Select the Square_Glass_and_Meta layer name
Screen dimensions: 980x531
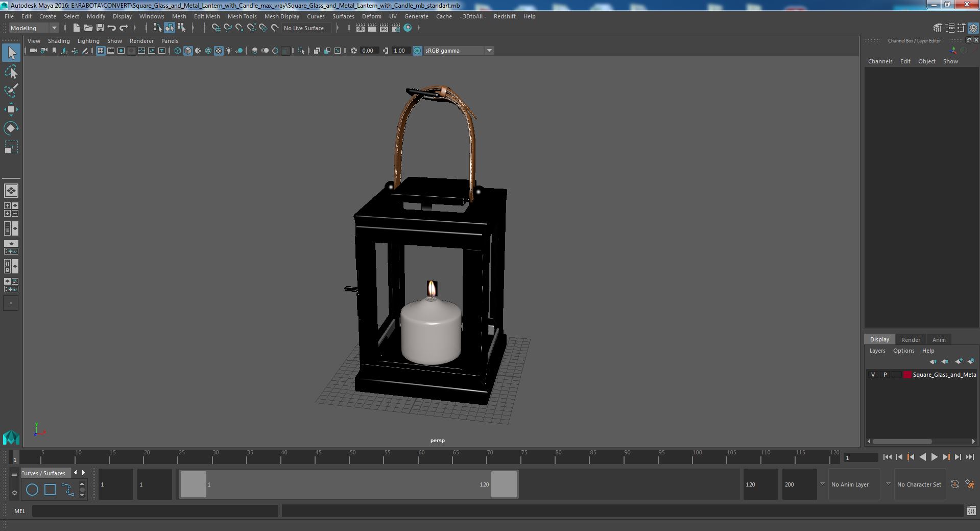pos(944,375)
